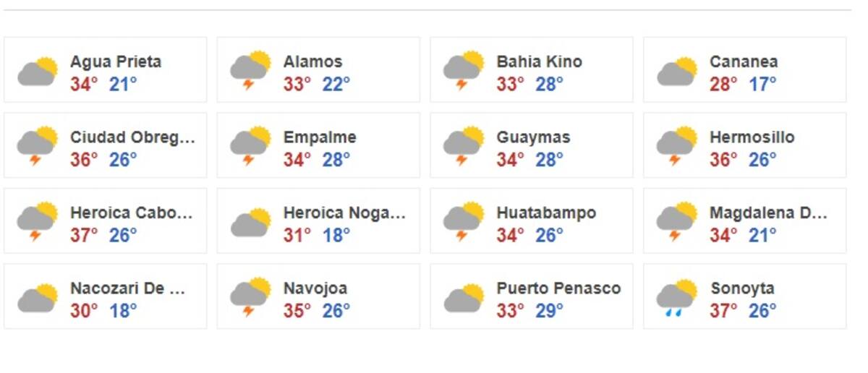Click Agua Prieta's 34° high temperature
The image size is (868, 373).
click(84, 84)
